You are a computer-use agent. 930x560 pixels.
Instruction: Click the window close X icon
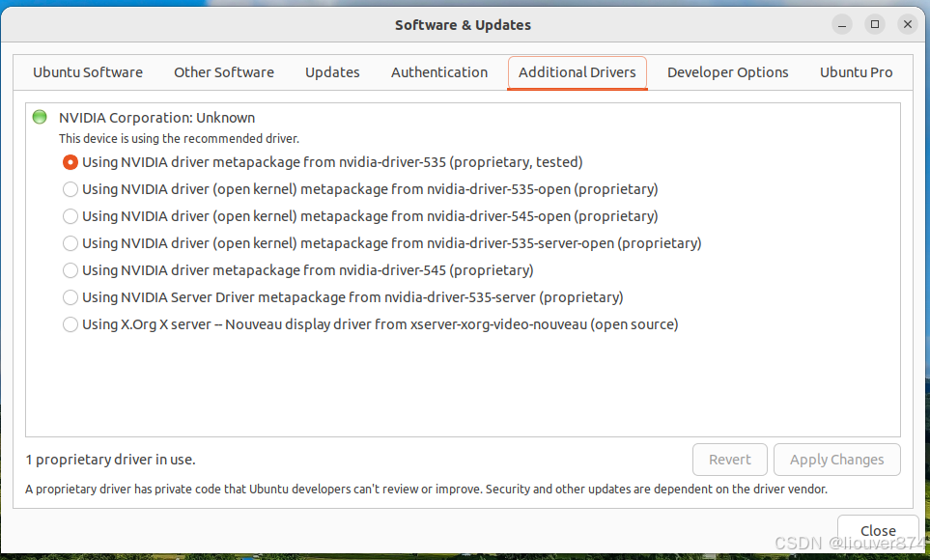(x=908, y=24)
